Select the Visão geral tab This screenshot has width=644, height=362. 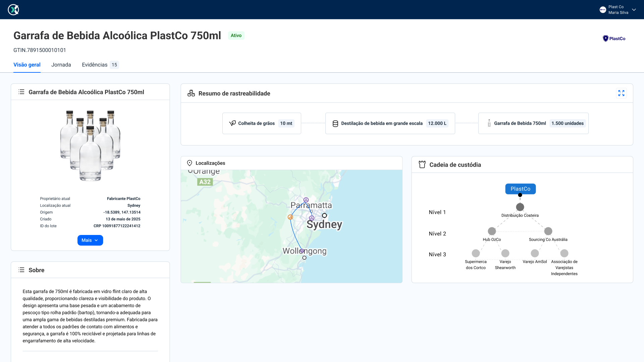[x=27, y=65]
